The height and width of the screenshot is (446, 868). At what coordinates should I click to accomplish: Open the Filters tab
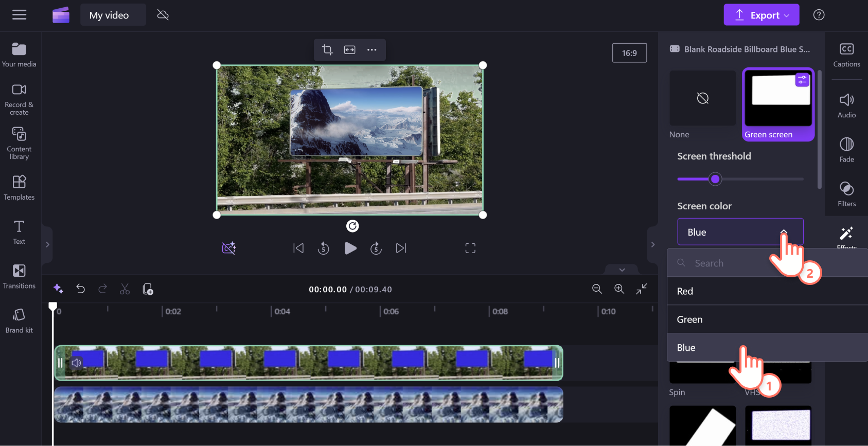point(846,194)
